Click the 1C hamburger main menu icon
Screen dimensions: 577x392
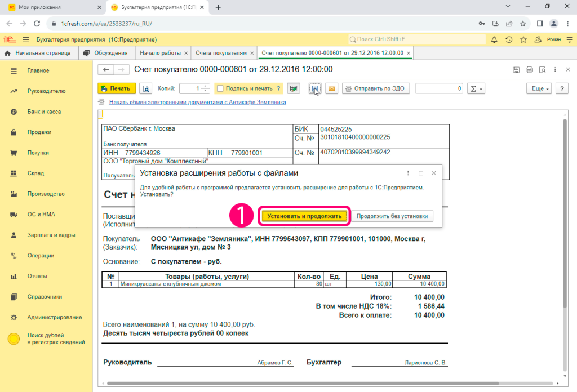pyautogui.click(x=26, y=40)
